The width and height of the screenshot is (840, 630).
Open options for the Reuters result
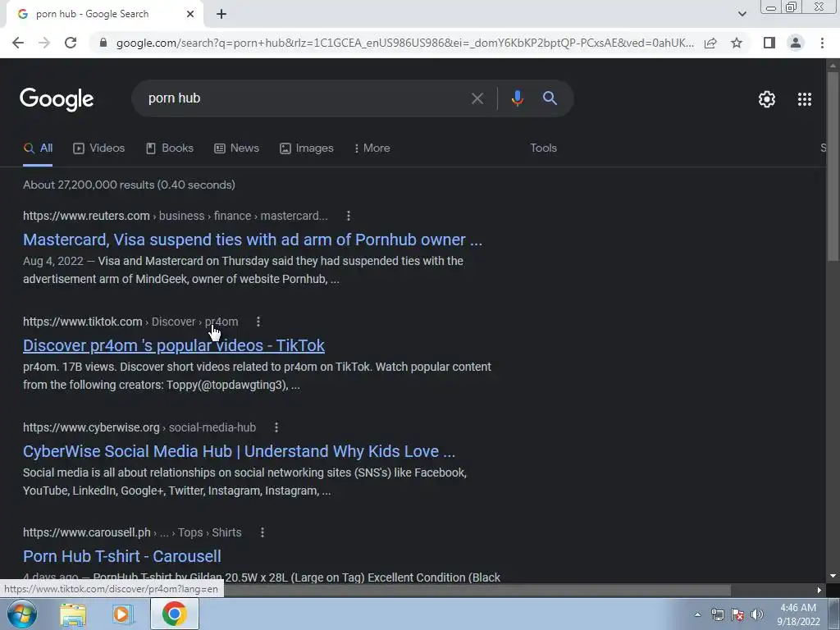pyautogui.click(x=348, y=216)
